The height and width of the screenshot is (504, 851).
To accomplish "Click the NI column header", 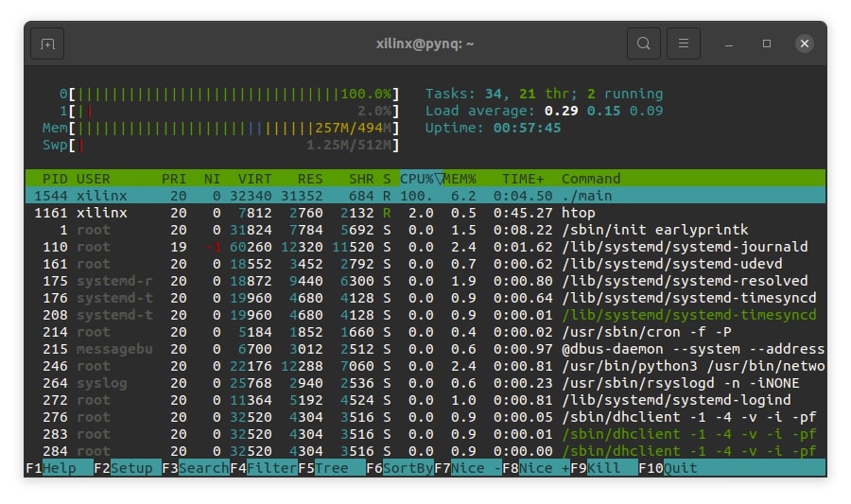I will coord(212,179).
